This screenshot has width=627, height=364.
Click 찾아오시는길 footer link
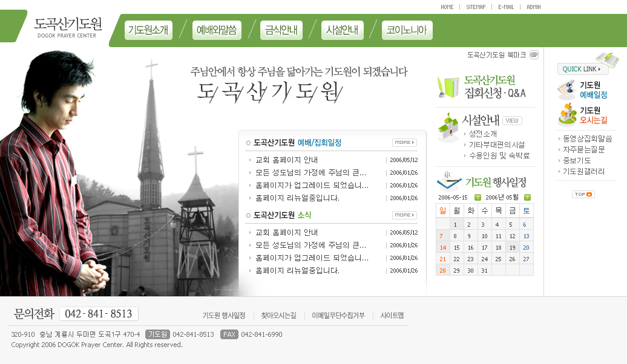(278, 315)
